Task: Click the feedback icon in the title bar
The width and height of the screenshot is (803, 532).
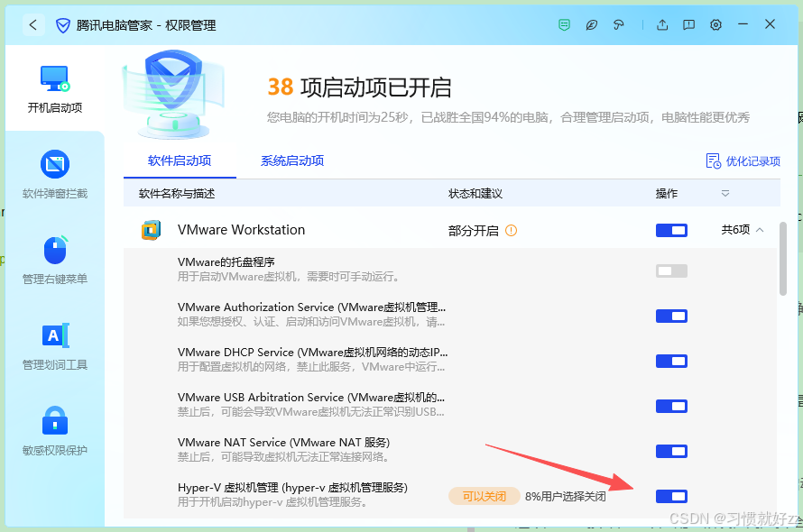Action: [x=688, y=24]
